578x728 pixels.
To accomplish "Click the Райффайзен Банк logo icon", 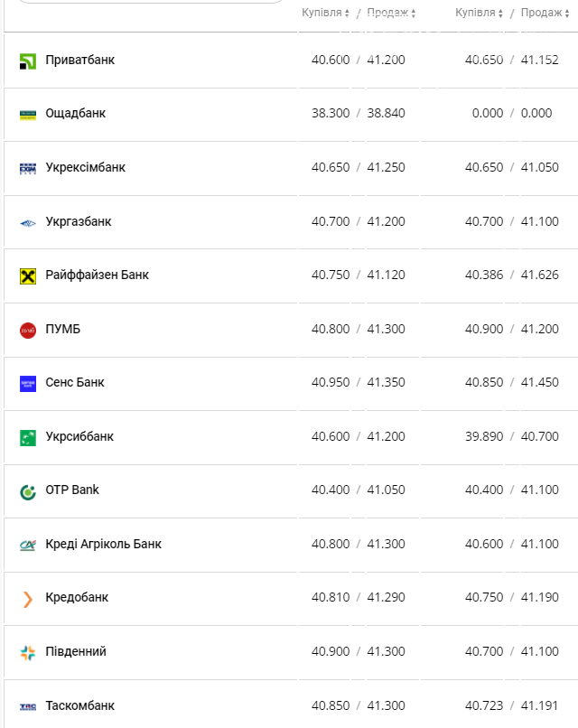I will [x=28, y=275].
